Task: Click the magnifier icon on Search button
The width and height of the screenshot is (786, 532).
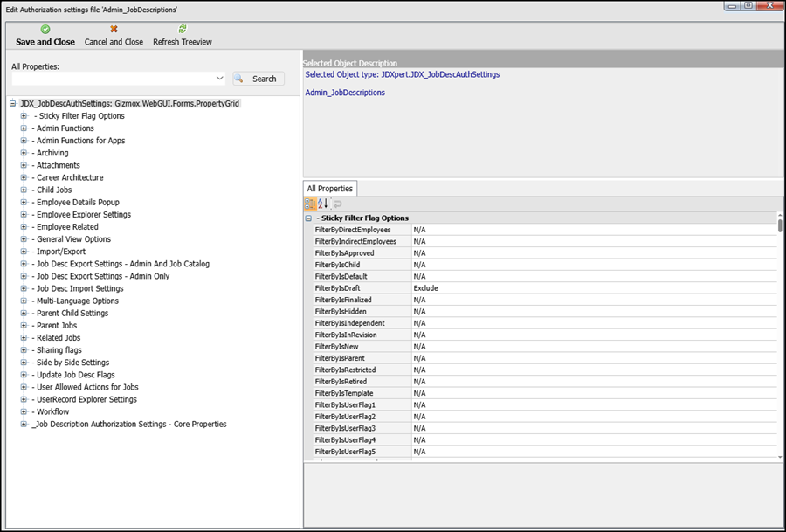Action: click(x=239, y=79)
